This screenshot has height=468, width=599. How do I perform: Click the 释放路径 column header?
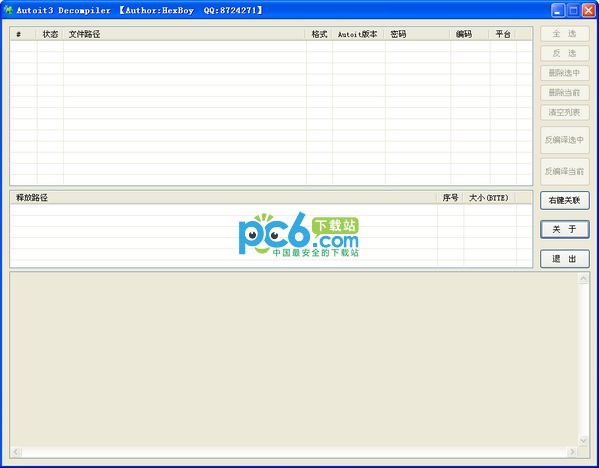[x=223, y=198]
